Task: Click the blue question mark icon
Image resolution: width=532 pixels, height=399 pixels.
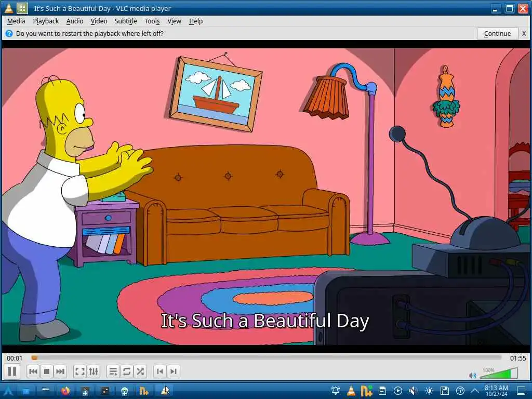Action: click(x=9, y=34)
